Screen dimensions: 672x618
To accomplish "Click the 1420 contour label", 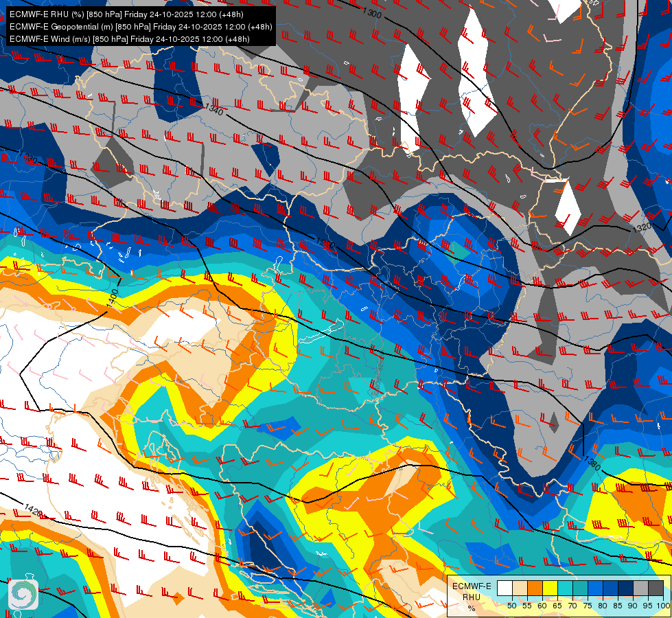I will click(x=34, y=511).
